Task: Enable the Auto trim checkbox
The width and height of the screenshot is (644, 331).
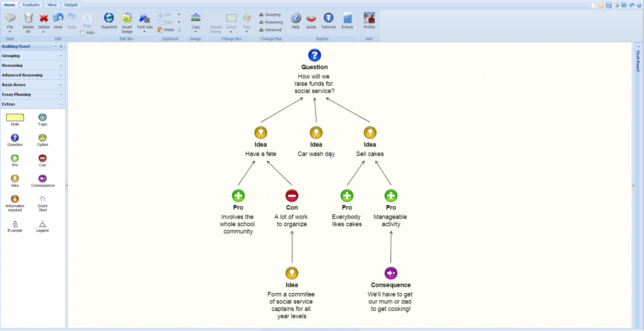Action: 82,33
